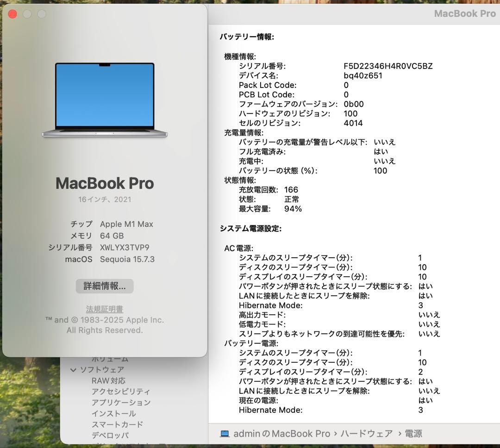This screenshot has width=500, height=448.
Task: Click adminのMacBook Pro in the path bar
Action: [x=281, y=434]
